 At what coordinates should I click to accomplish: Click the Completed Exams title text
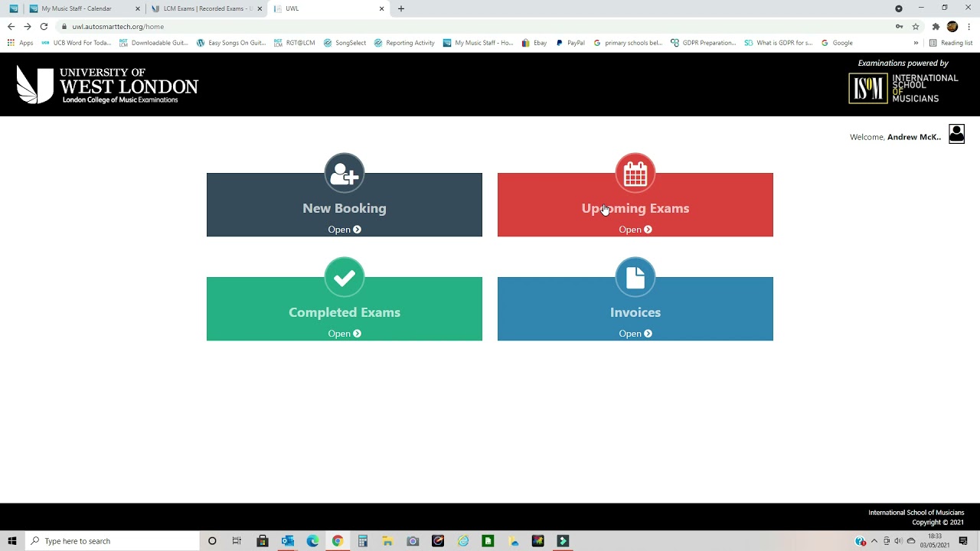[x=345, y=312]
